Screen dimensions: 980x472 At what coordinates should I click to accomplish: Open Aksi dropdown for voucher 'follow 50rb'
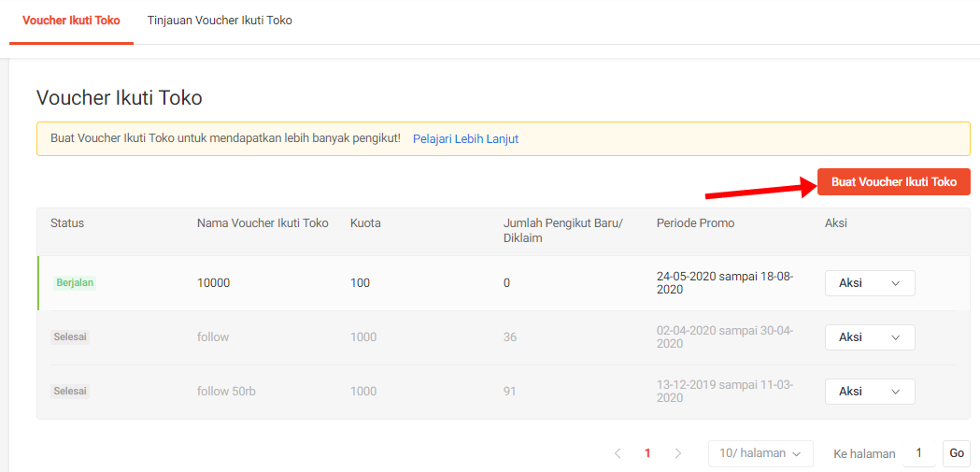click(870, 392)
